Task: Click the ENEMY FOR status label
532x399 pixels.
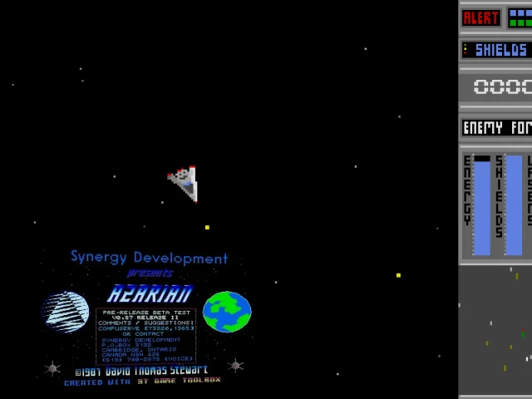Action: [497, 128]
